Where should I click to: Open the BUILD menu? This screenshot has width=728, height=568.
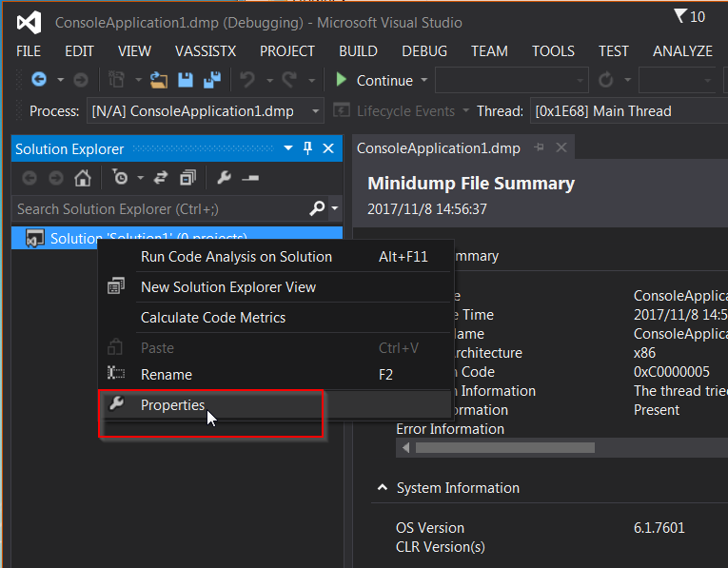click(358, 51)
